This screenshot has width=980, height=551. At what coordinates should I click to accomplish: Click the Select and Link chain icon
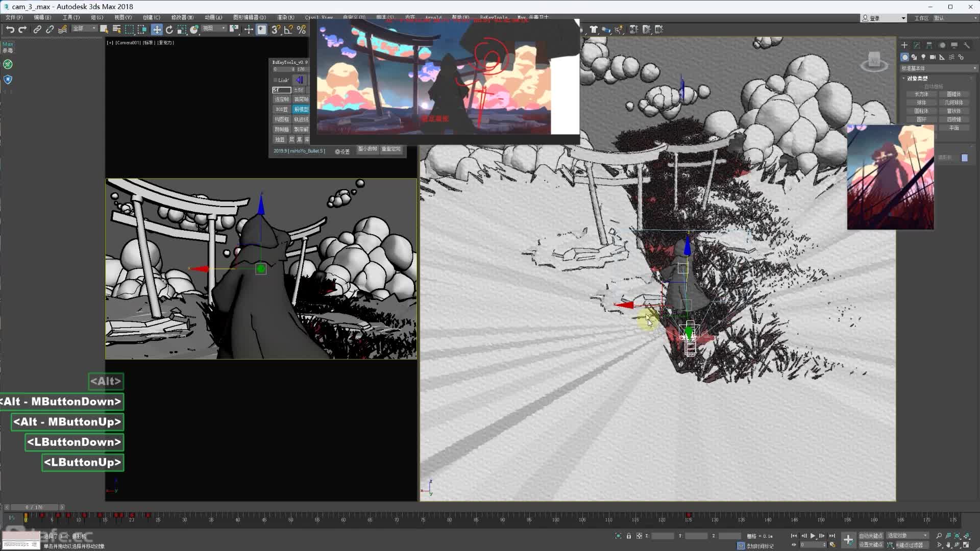[37, 30]
